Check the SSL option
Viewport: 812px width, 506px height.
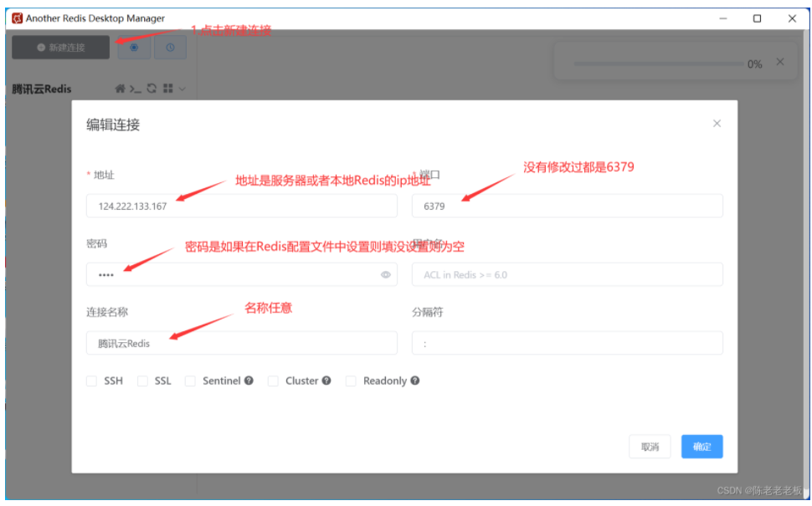140,381
